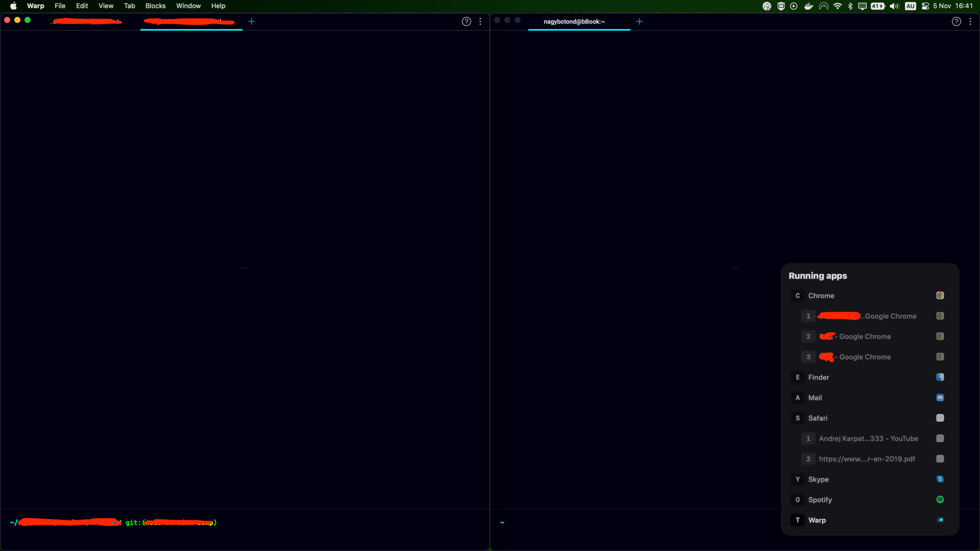
Task: Click the Docker whale menu bar icon
Action: (x=808, y=6)
